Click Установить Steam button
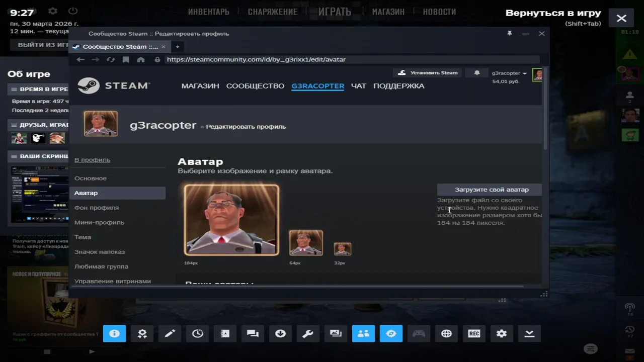 coord(428,73)
